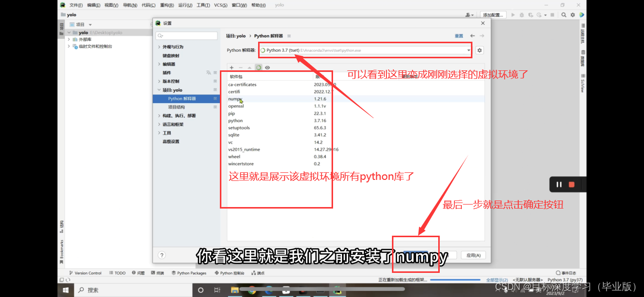
Task: Select the numpy package row
Action: [x=356, y=99]
